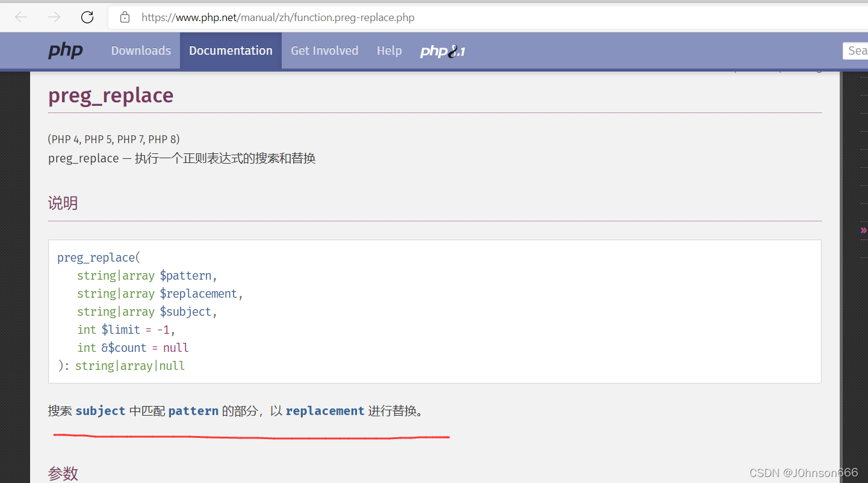
Task: Click the $replacement parameter in signature
Action: [x=199, y=294]
